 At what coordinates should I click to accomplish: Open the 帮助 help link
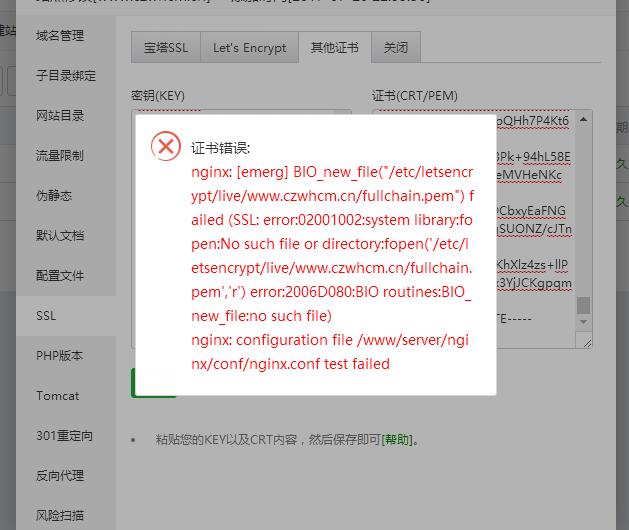pyautogui.click(x=397, y=440)
